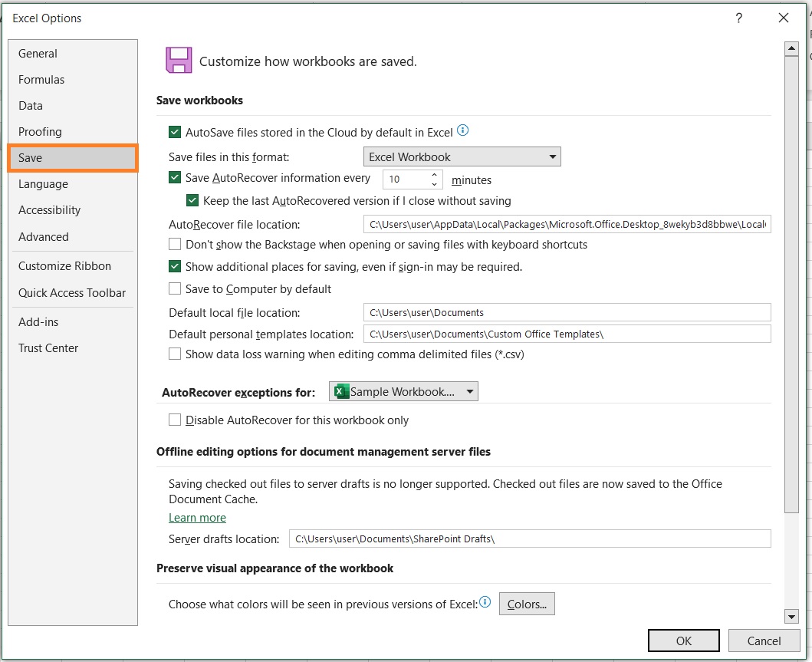The height and width of the screenshot is (662, 812).
Task: Click the scrollbar up arrow
Action: click(791, 48)
